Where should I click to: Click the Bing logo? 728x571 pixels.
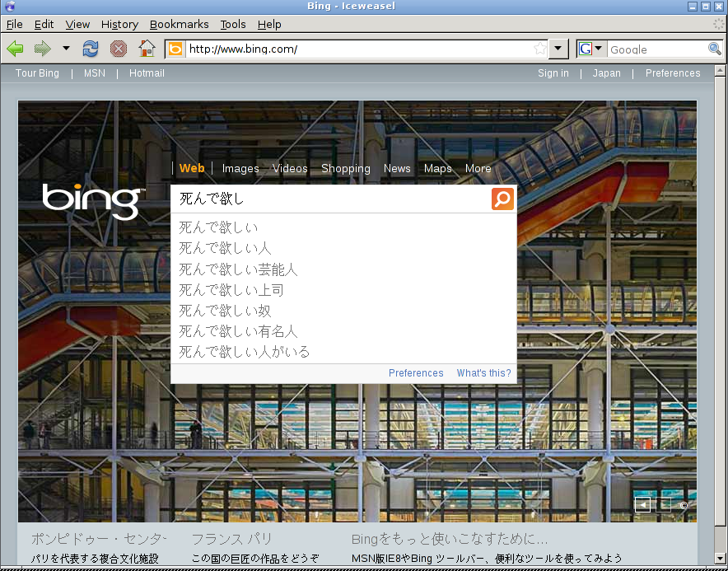pos(93,200)
